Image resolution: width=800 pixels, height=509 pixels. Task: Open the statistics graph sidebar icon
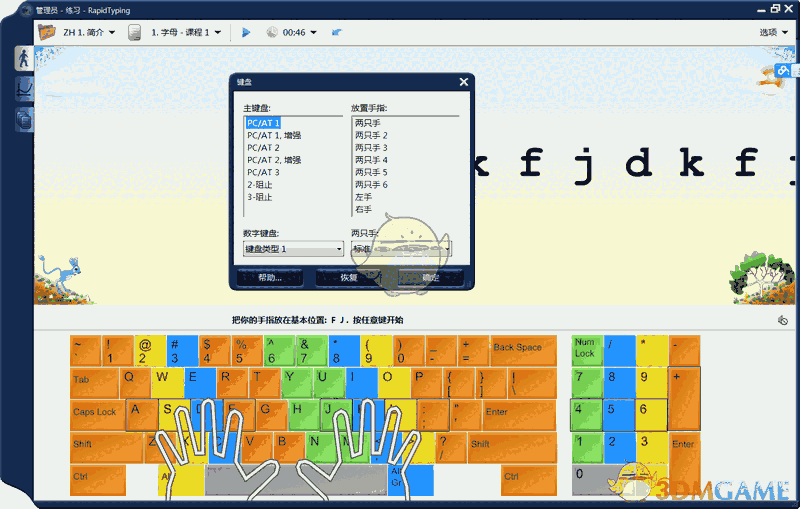coord(24,89)
